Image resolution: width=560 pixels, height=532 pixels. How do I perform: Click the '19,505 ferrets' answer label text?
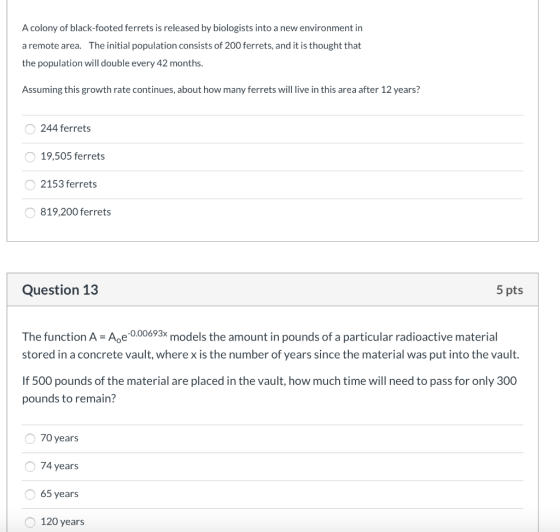tap(72, 156)
